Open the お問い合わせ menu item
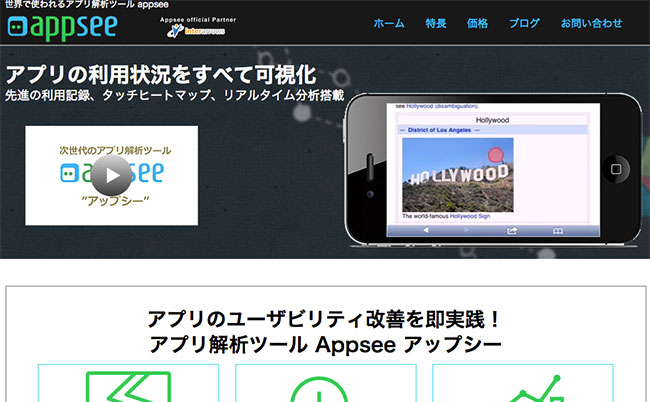The height and width of the screenshot is (402, 650). tap(591, 23)
